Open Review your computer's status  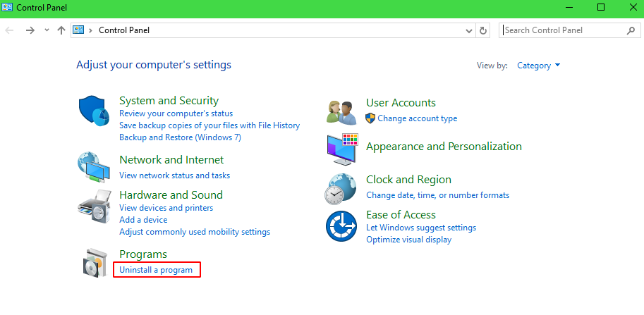pos(176,113)
